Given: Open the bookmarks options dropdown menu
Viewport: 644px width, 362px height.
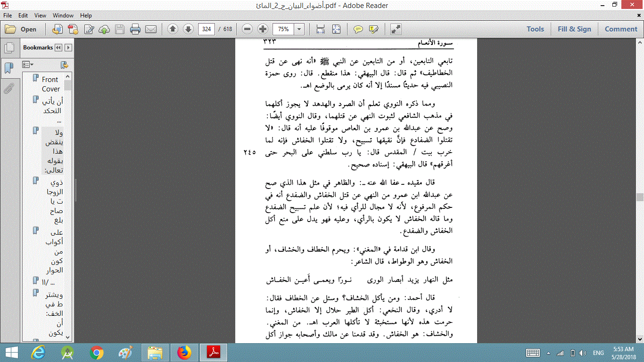Looking at the screenshot, I should click(x=28, y=65).
